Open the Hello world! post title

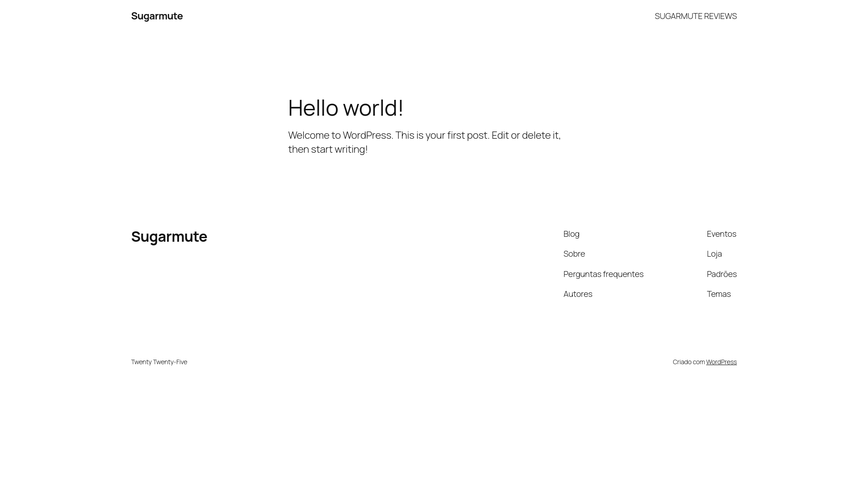(x=345, y=108)
